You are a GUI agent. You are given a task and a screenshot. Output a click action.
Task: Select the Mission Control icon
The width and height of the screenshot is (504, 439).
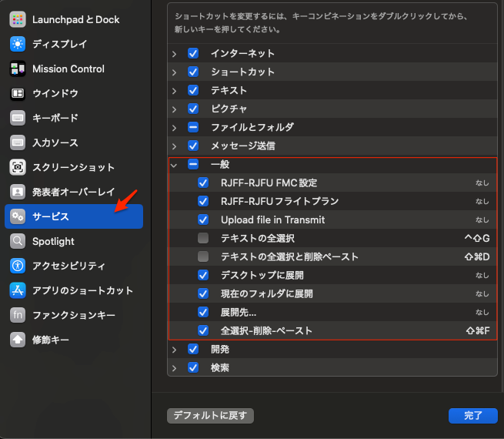(18, 69)
